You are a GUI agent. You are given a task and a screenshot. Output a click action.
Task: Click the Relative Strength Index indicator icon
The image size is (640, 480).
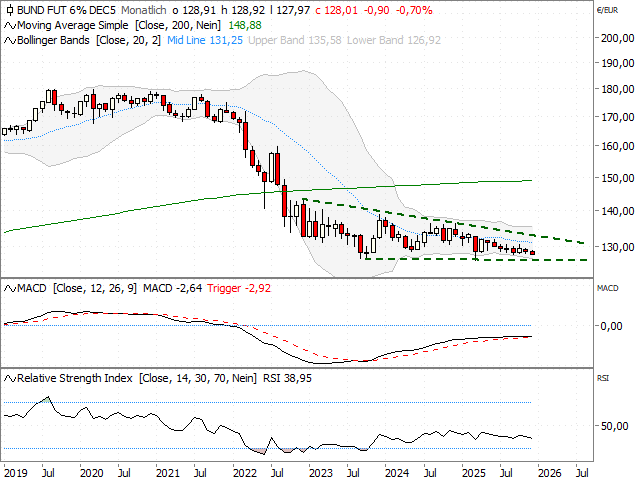[x=10, y=378]
